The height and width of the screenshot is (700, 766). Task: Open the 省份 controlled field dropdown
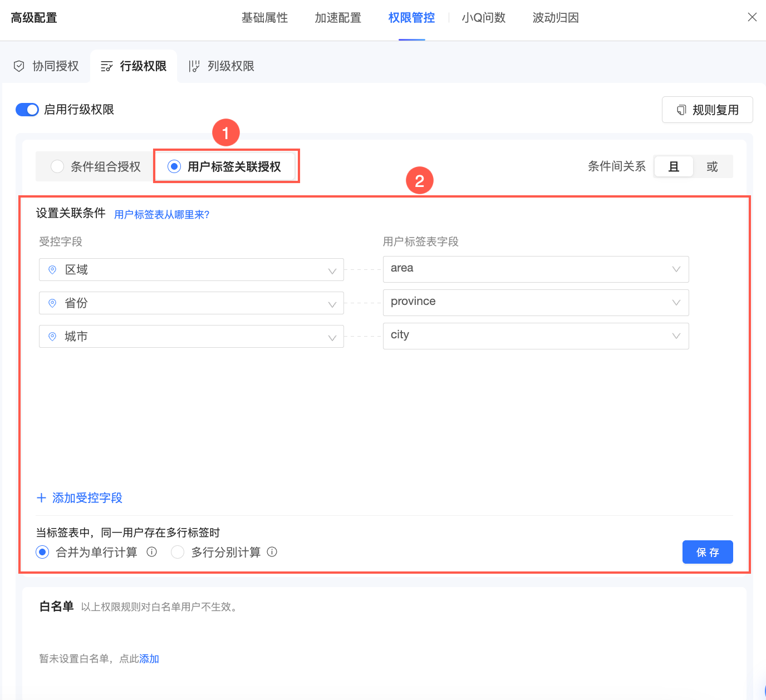[191, 303]
